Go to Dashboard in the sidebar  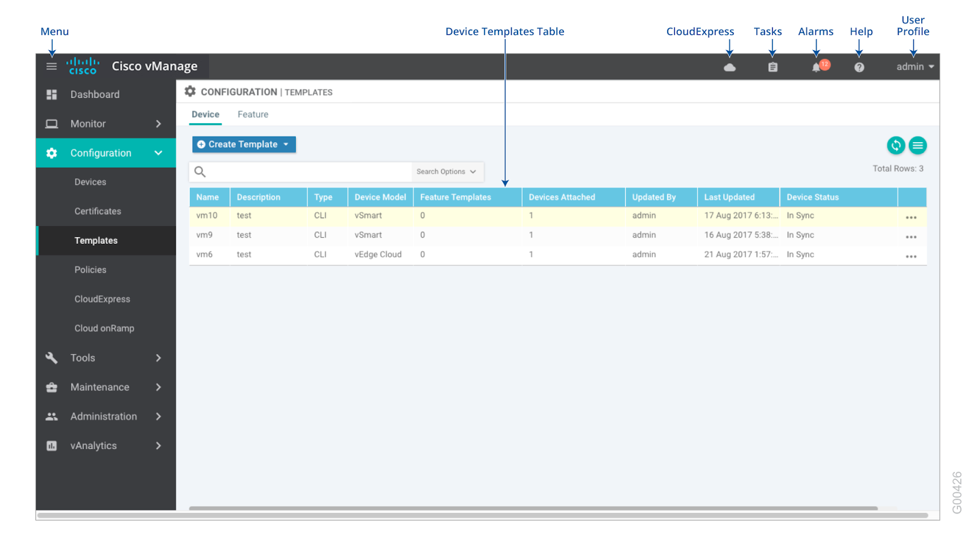(95, 94)
